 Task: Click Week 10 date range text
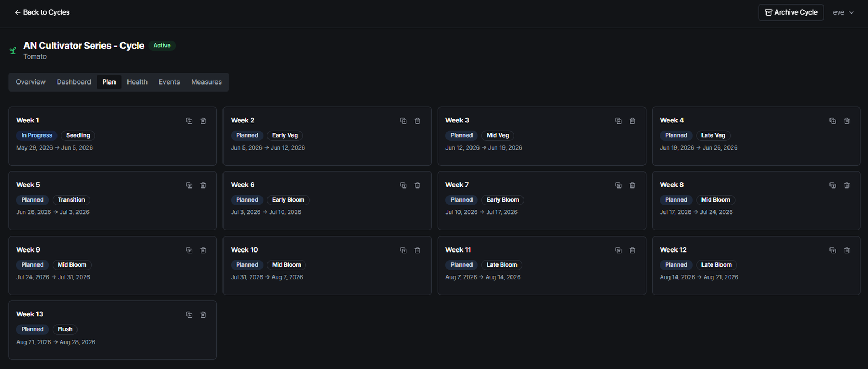tap(267, 277)
